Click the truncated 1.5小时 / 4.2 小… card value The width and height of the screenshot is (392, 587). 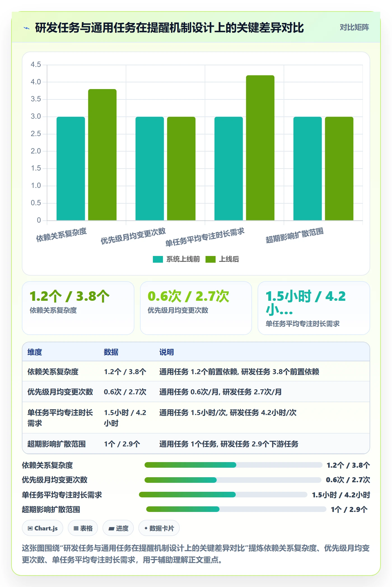(x=305, y=303)
